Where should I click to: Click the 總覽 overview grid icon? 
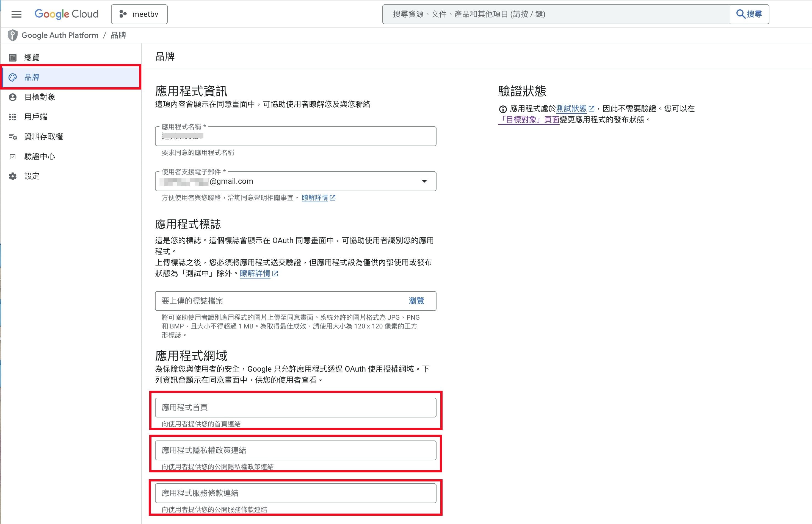(x=13, y=57)
